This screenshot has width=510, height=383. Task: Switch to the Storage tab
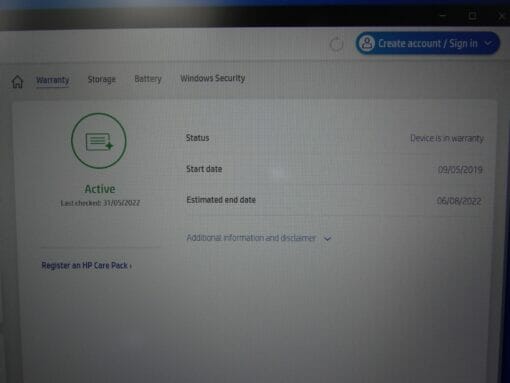click(x=102, y=79)
